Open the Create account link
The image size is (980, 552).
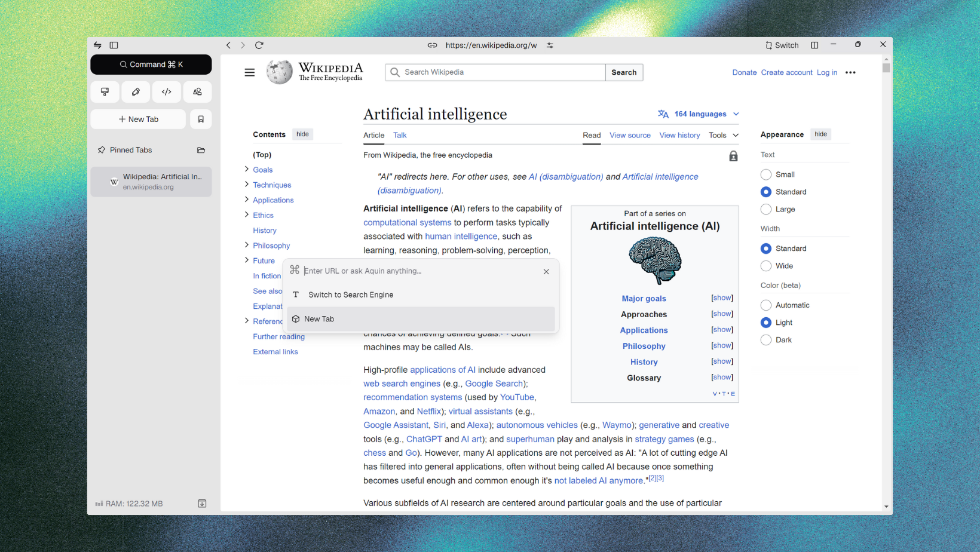786,72
